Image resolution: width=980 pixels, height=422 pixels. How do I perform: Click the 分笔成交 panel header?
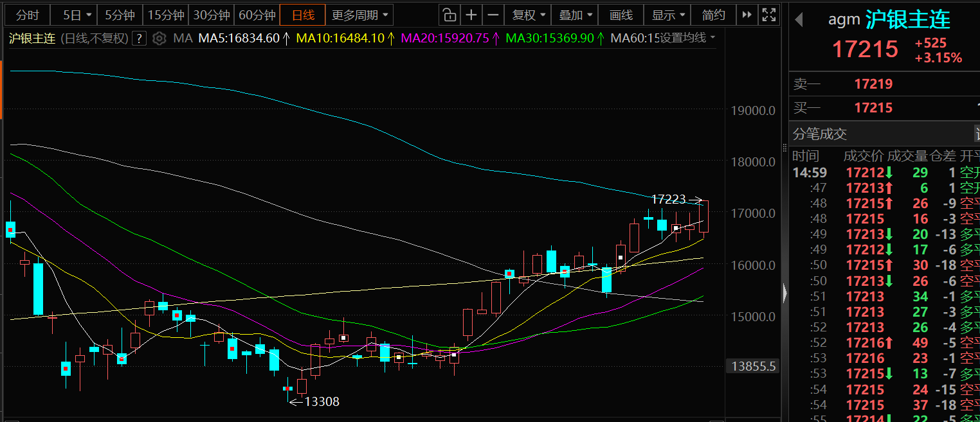click(820, 134)
